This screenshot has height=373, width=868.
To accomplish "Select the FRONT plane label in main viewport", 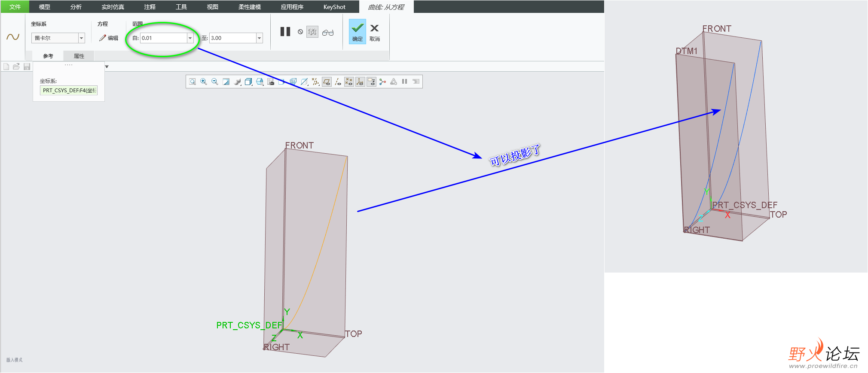I will click(300, 146).
